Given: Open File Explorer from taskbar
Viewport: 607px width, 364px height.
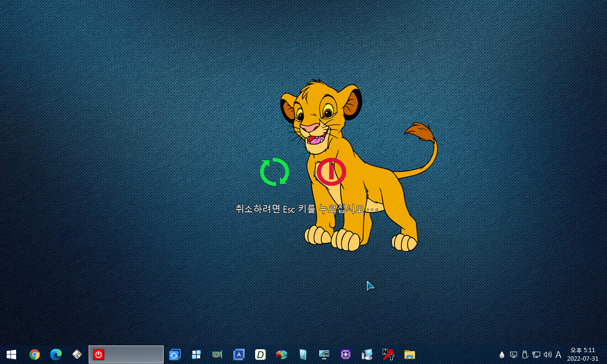Looking at the screenshot, I should [x=410, y=355].
